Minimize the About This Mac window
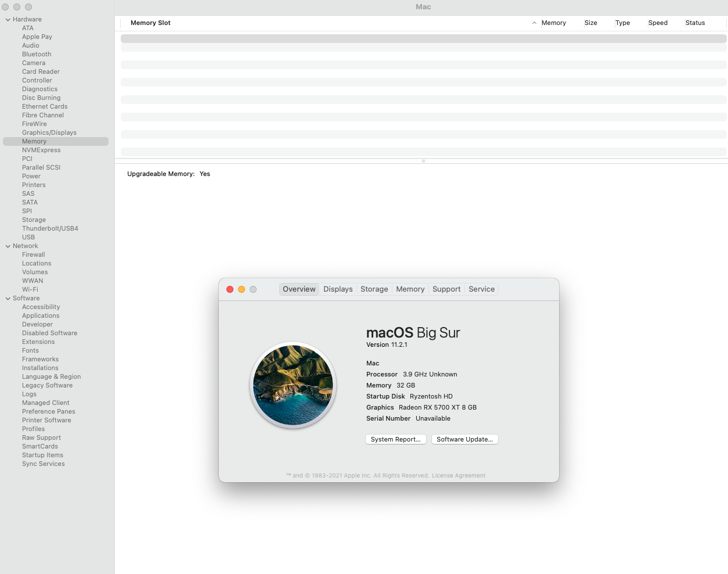The height and width of the screenshot is (574, 728). 242,289
